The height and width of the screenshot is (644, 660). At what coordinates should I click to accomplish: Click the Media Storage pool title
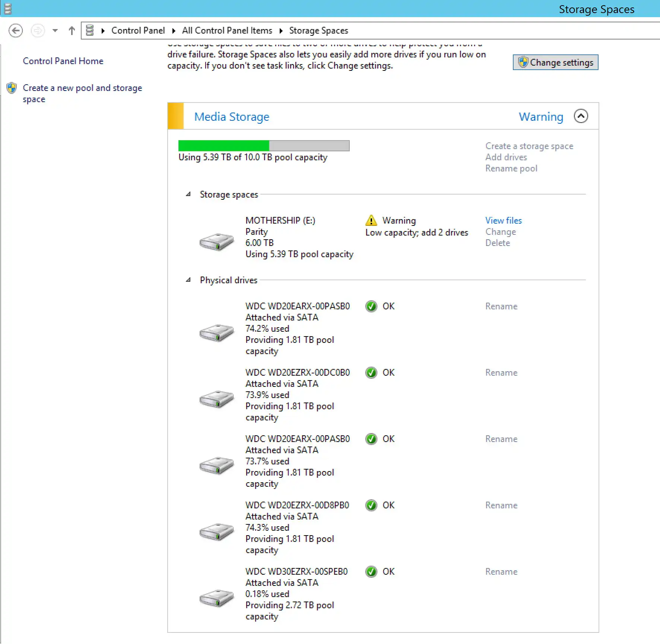click(232, 117)
